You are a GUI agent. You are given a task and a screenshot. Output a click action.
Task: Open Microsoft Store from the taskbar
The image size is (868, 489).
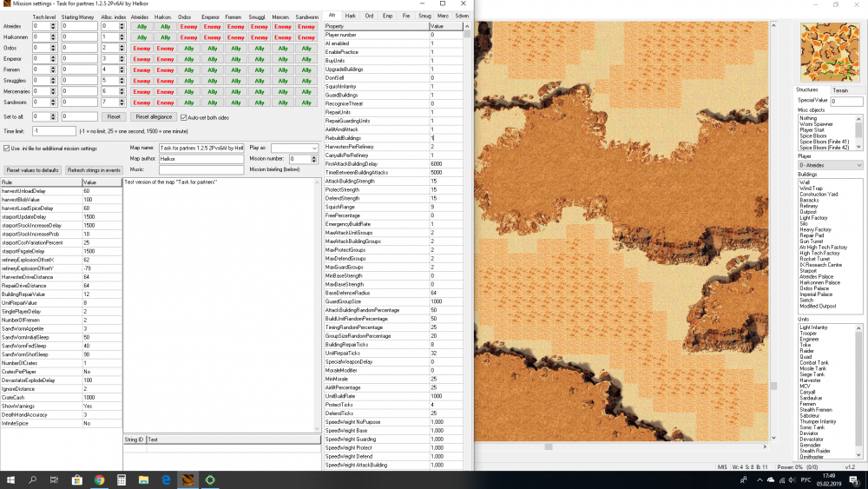click(x=77, y=479)
